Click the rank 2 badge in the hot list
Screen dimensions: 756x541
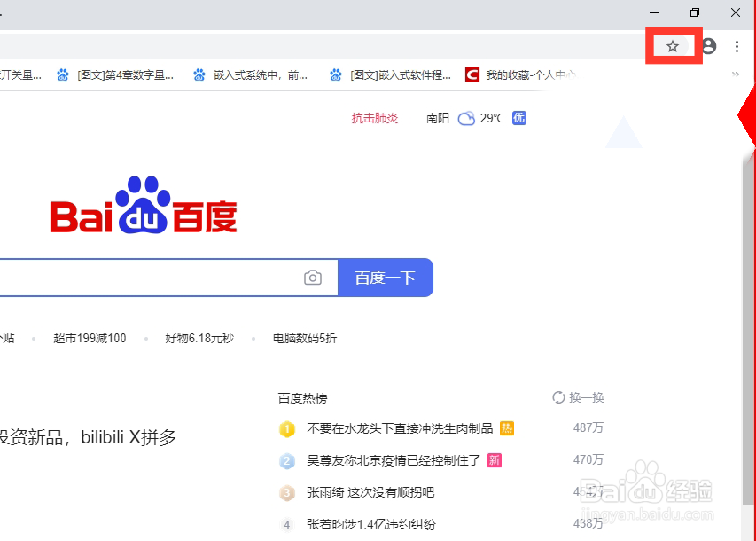287,461
